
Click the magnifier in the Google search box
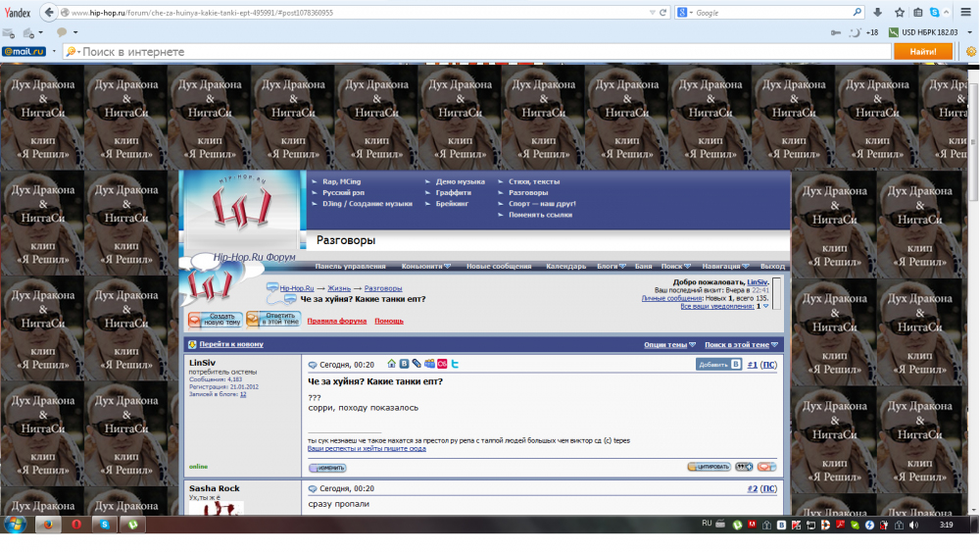pos(857,13)
